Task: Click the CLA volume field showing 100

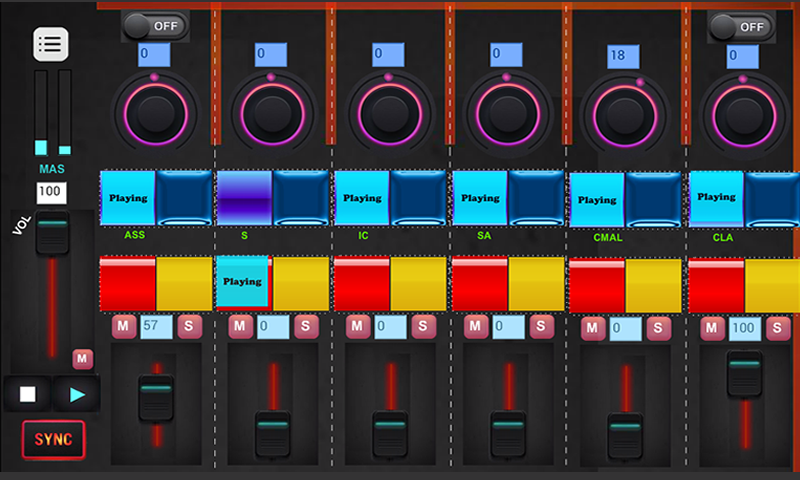Action: pyautogui.click(x=745, y=329)
